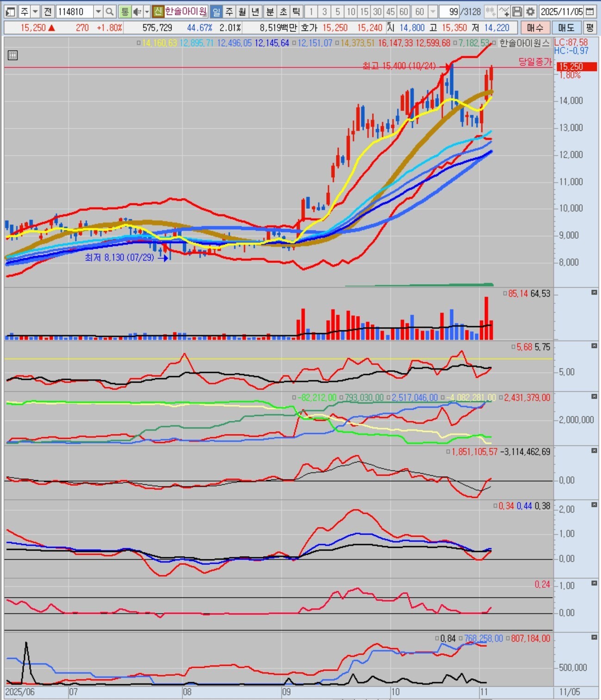Click the 매수 buy button
The width and height of the screenshot is (601, 700).
point(535,28)
